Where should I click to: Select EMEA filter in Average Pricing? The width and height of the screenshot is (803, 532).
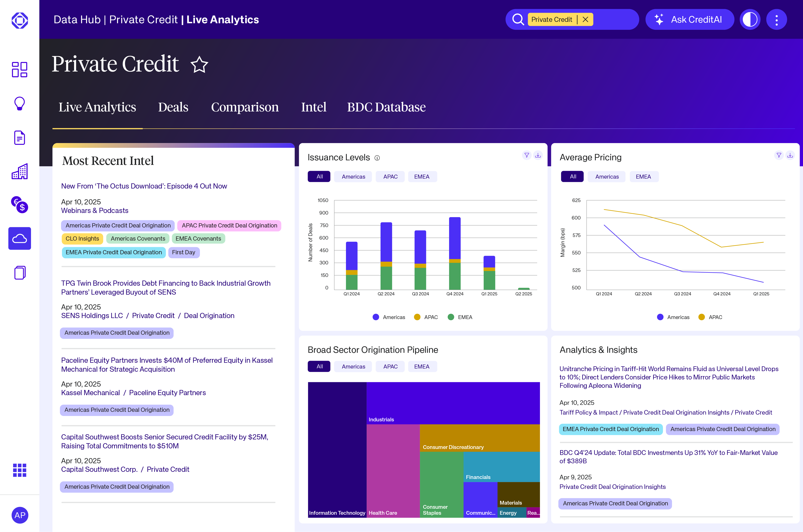click(644, 176)
